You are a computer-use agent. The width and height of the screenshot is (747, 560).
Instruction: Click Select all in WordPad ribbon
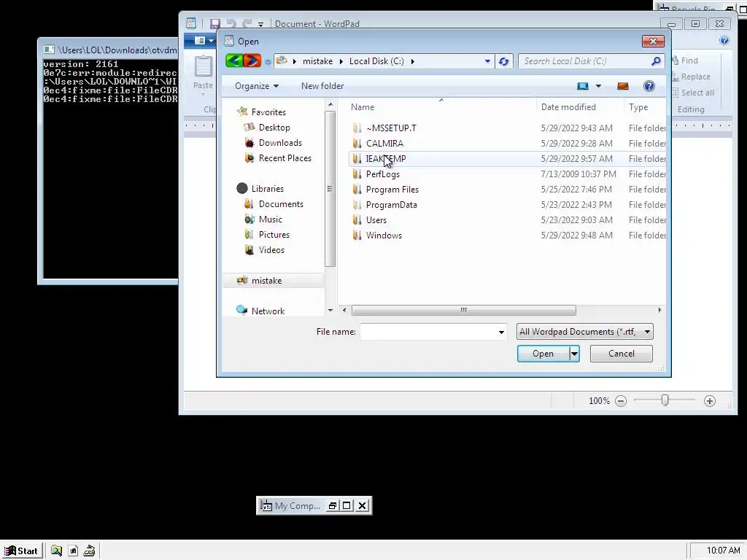tap(693, 93)
